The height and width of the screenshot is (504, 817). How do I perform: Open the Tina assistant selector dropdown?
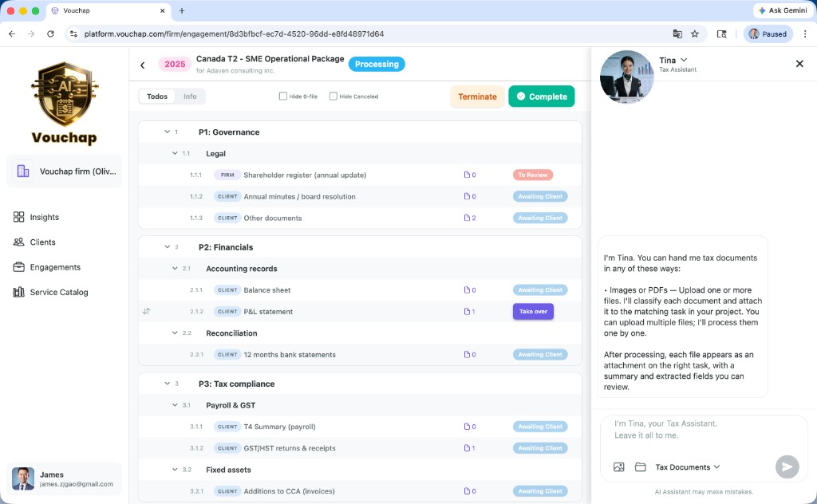tap(684, 60)
